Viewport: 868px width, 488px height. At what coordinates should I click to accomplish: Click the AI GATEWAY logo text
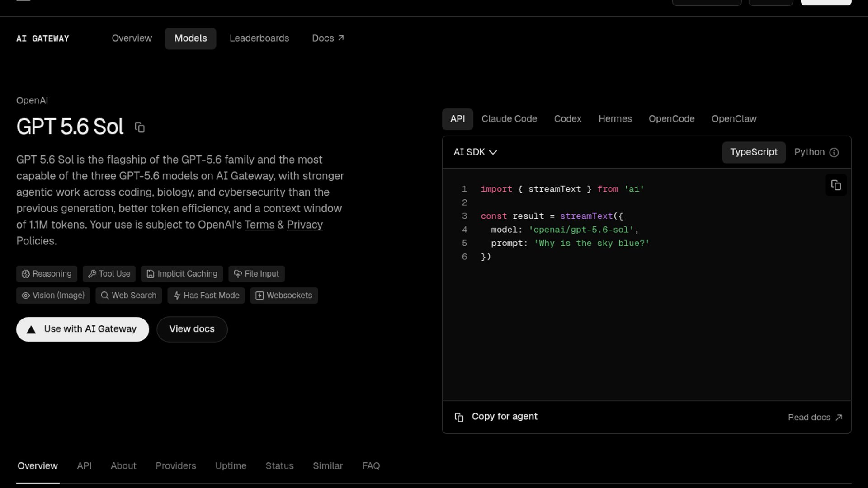coord(42,39)
